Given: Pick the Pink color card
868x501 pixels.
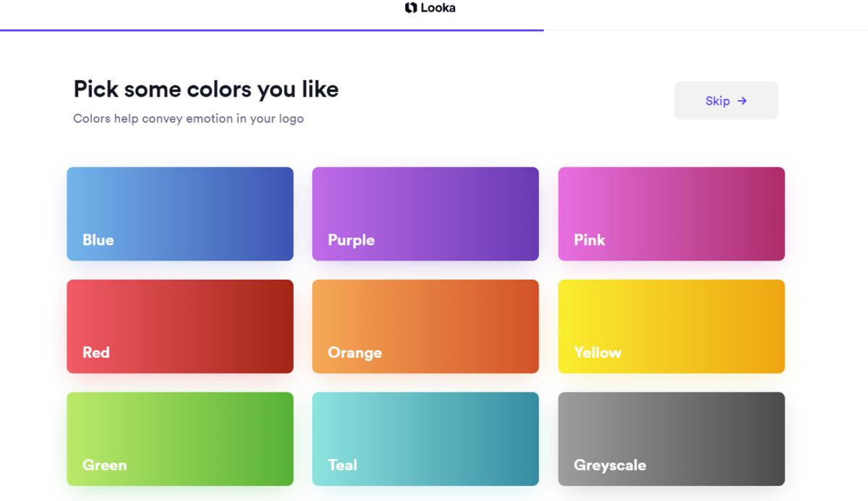Looking at the screenshot, I should 671,214.
